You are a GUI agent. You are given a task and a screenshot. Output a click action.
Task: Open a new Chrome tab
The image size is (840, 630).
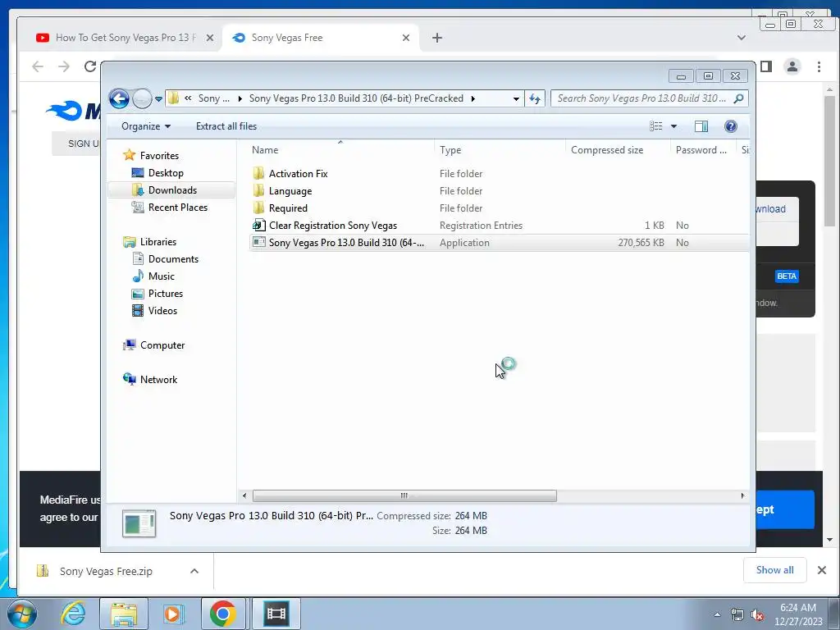pyautogui.click(x=437, y=38)
